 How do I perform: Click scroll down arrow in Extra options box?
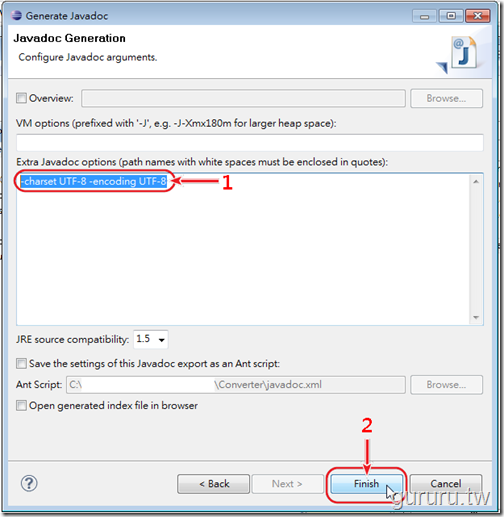click(476, 317)
